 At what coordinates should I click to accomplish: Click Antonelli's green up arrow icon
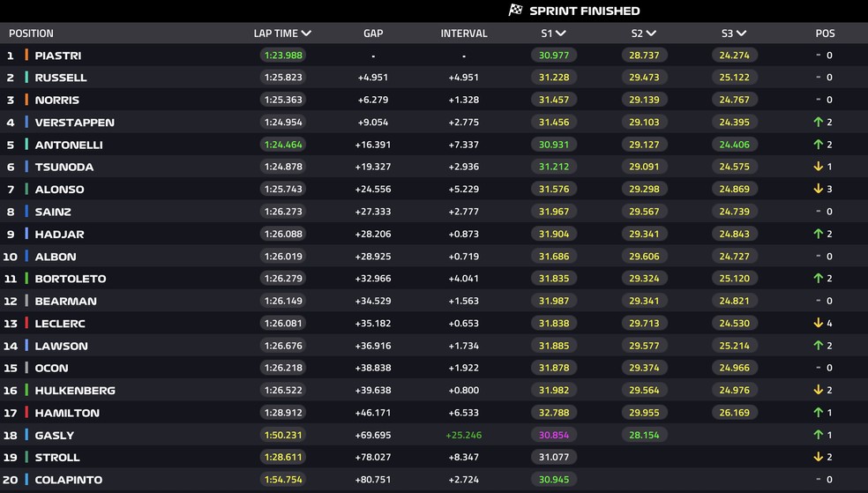coord(818,145)
